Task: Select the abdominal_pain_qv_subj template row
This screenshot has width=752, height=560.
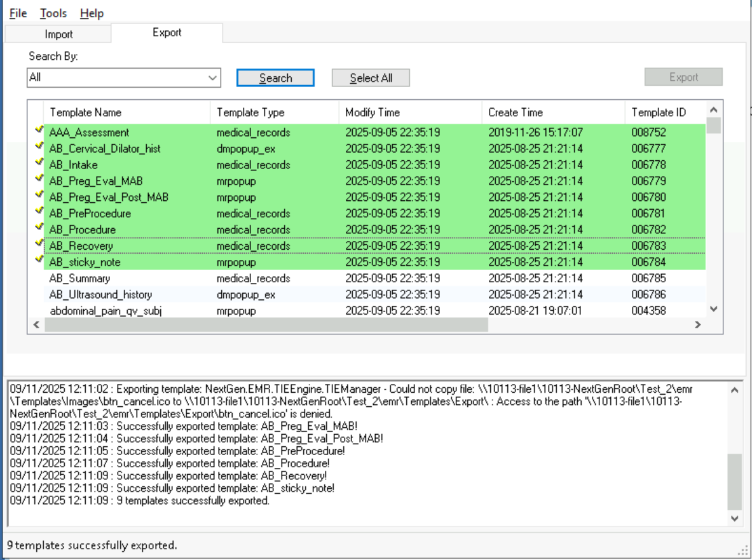Action: click(x=374, y=311)
